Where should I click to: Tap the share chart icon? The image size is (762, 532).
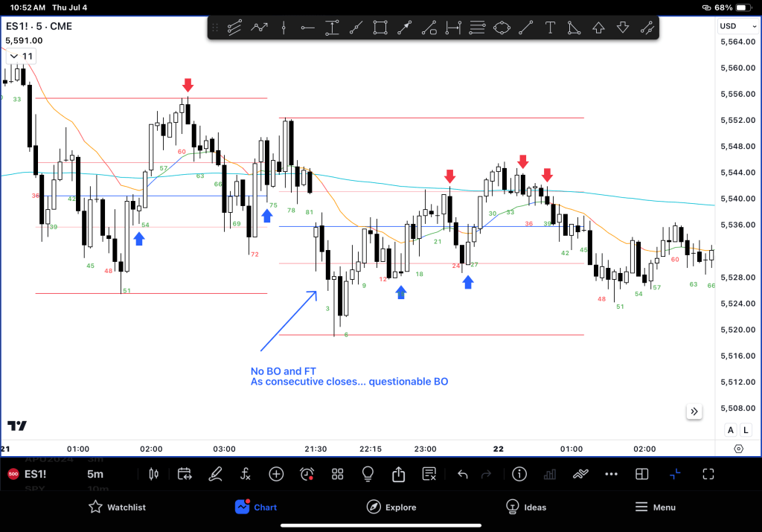point(398,474)
